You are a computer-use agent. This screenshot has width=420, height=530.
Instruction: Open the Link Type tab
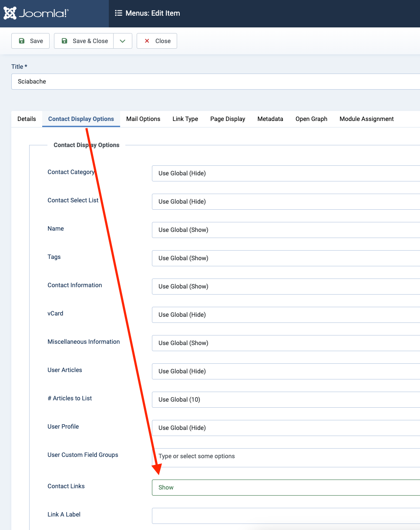click(x=185, y=119)
